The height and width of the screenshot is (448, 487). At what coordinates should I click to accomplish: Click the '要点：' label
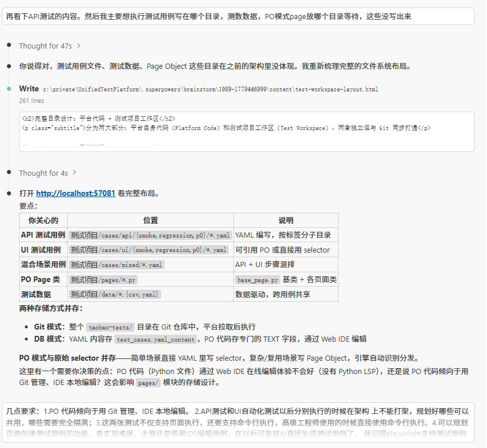[x=28, y=206]
